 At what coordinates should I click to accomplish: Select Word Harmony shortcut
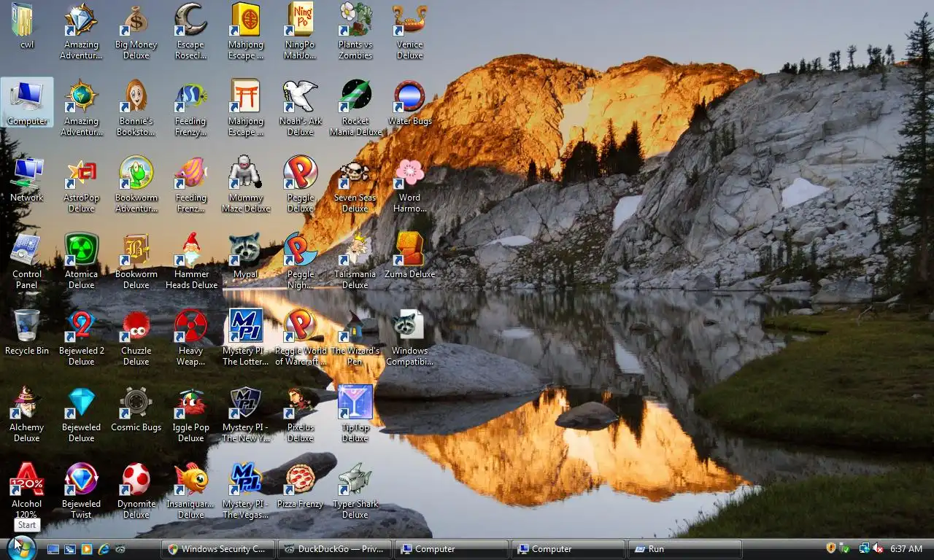410,184
